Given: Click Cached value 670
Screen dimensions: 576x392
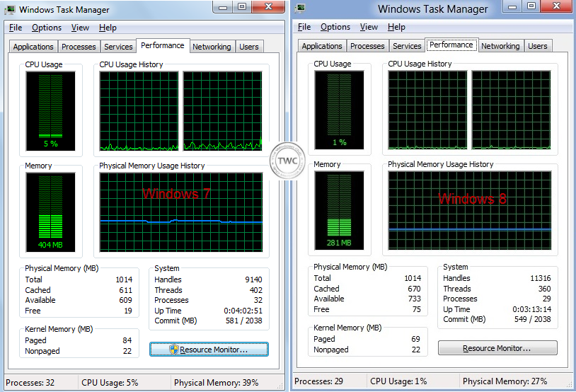Looking at the screenshot, I should point(414,289).
